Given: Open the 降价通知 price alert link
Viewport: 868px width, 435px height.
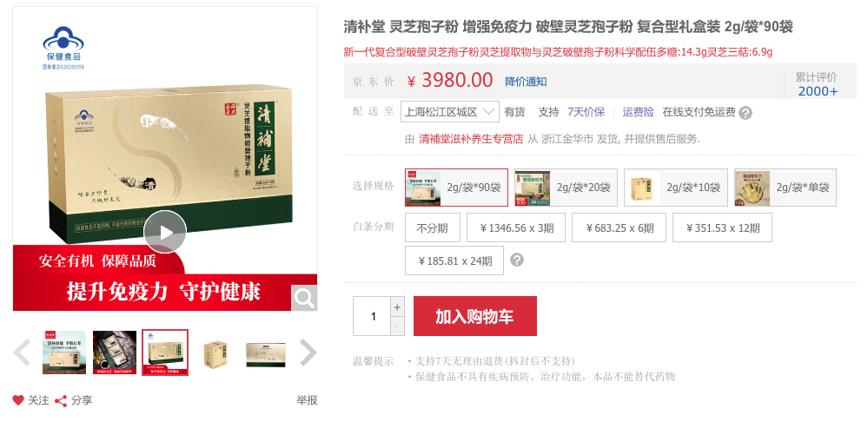Looking at the screenshot, I should [526, 82].
